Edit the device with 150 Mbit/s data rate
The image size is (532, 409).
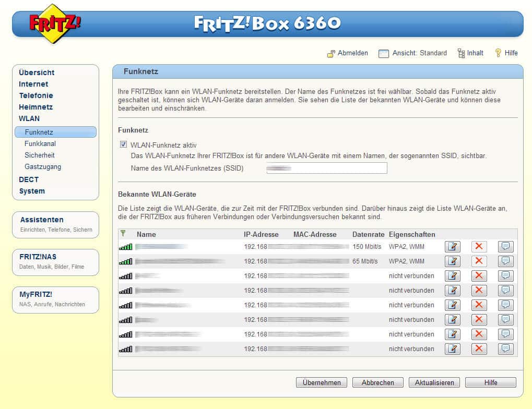[452, 247]
